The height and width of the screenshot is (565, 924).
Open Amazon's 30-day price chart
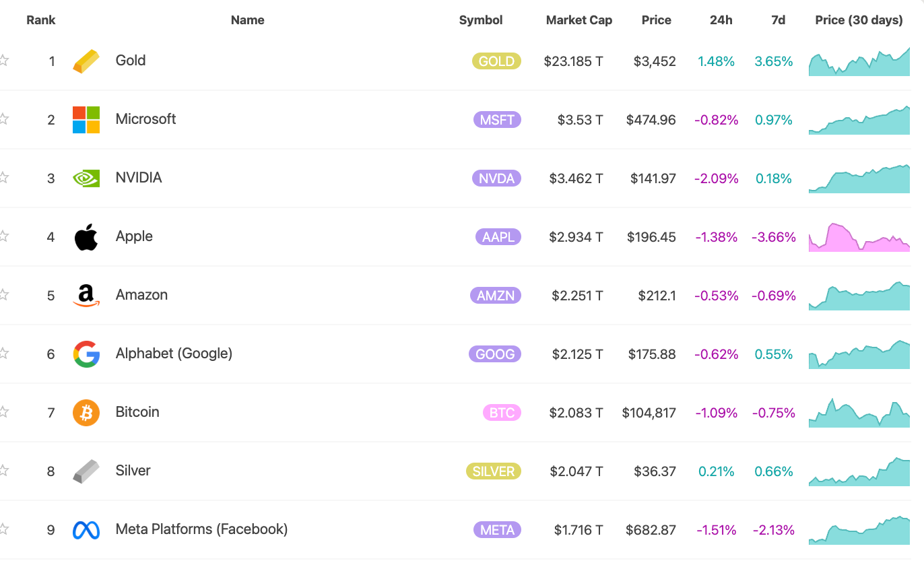point(859,296)
